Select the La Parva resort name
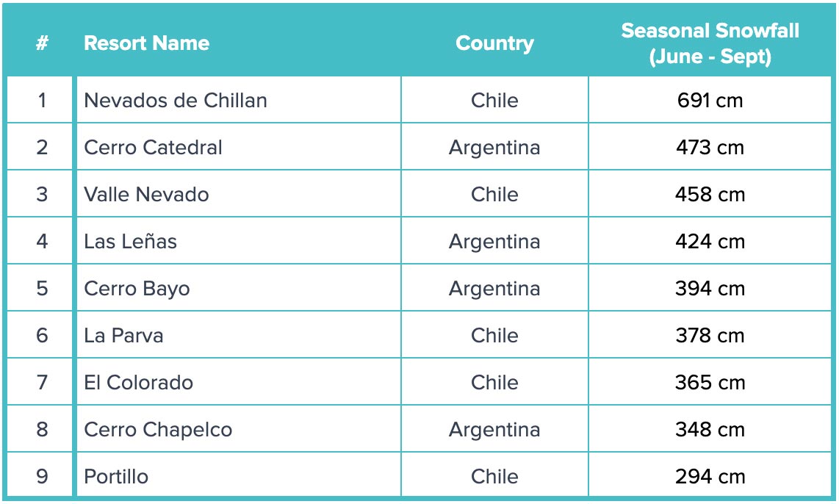The width and height of the screenshot is (839, 504). point(123,336)
